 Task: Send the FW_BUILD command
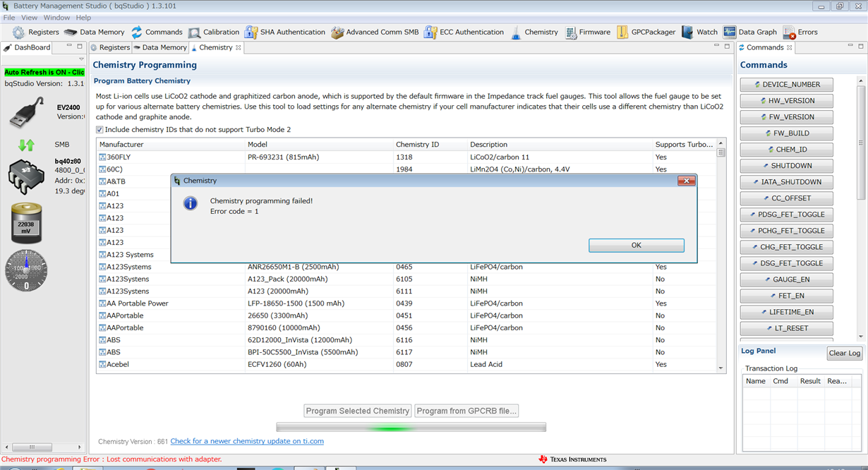(x=787, y=133)
